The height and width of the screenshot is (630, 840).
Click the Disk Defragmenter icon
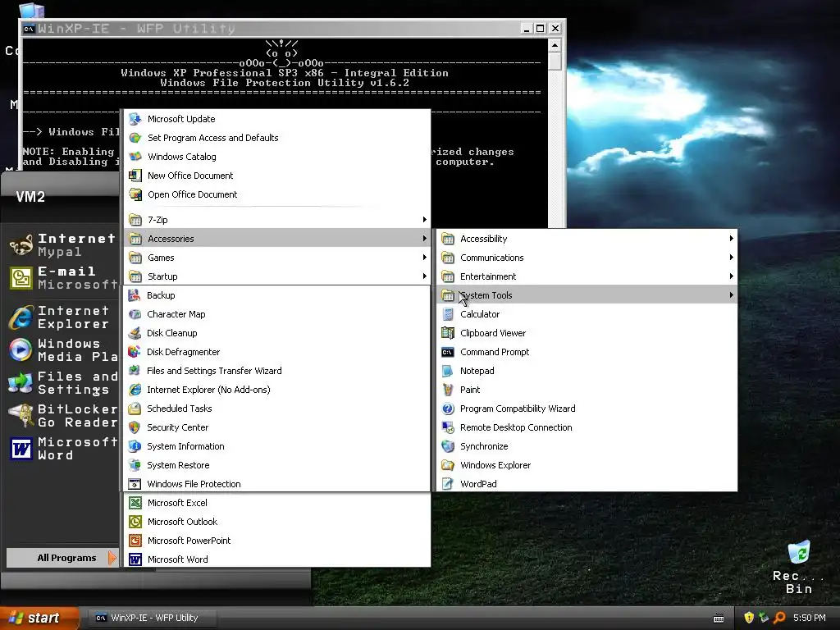click(135, 352)
